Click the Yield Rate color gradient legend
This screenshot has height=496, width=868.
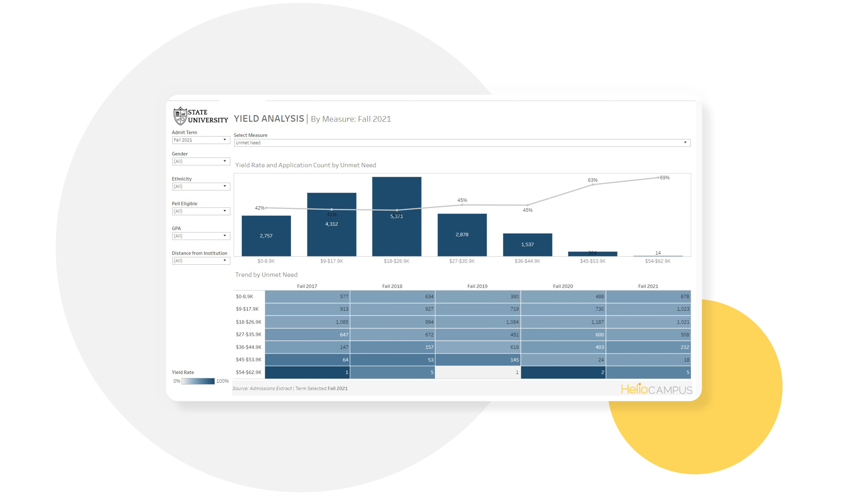click(198, 381)
